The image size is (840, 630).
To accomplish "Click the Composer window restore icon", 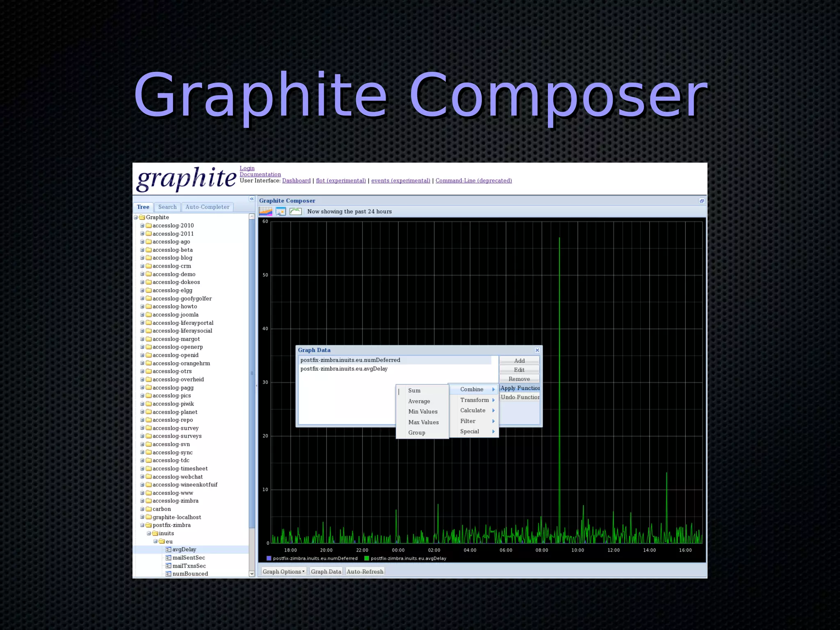I will [702, 201].
